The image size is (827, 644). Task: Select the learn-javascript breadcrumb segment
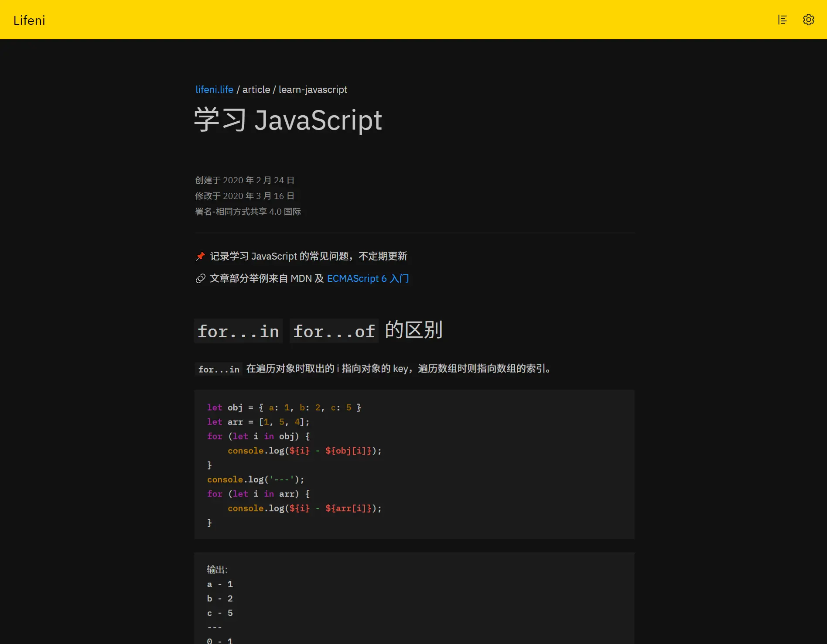click(313, 89)
